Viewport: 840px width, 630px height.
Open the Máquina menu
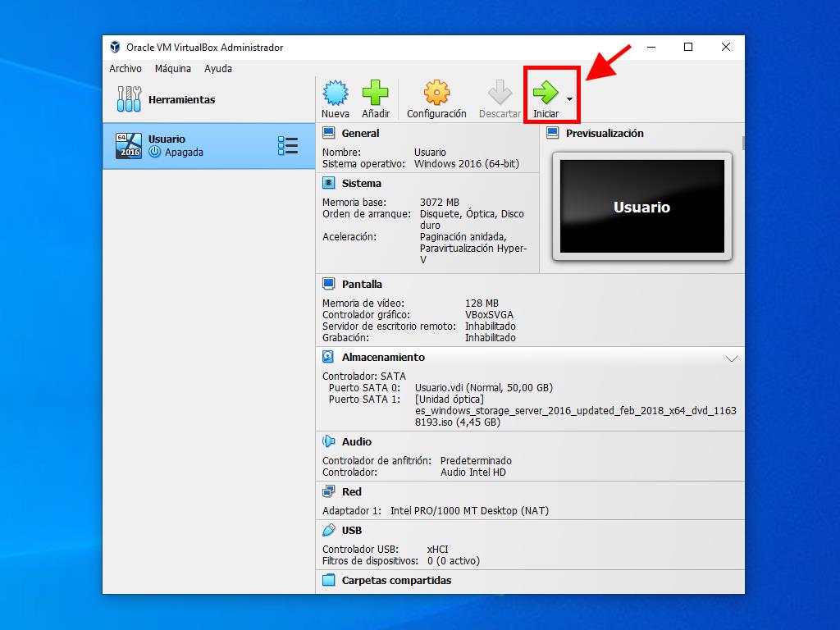[x=173, y=69]
